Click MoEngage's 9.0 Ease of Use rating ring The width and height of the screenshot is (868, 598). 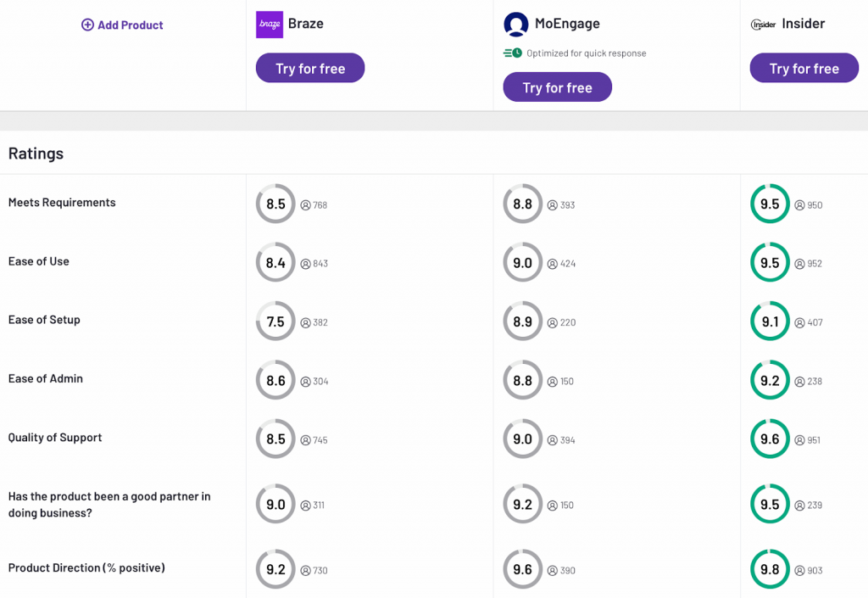(x=522, y=263)
